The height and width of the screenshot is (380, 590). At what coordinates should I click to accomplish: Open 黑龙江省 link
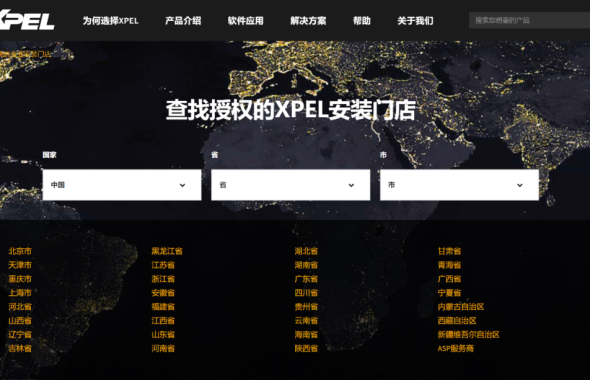167,251
